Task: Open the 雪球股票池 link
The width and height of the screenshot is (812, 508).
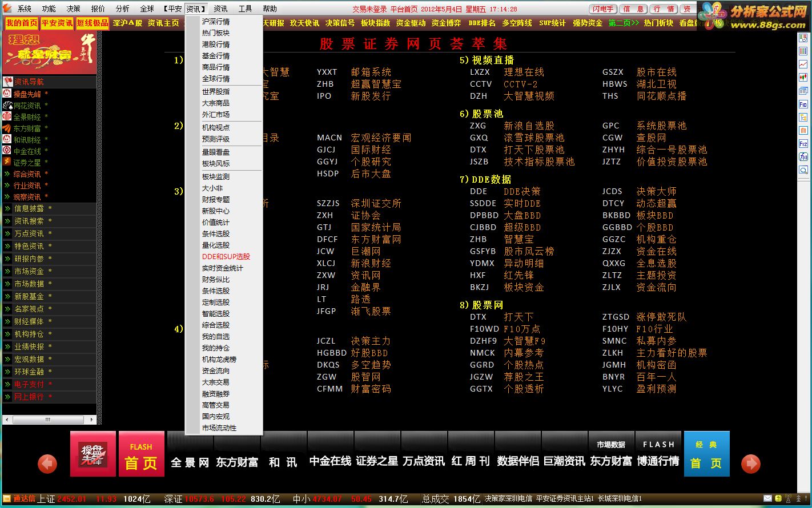Action: [533, 138]
